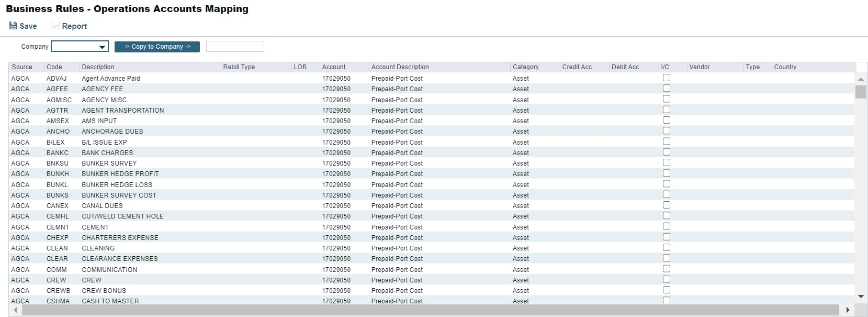The width and height of the screenshot is (868, 317).
Task: Click the horizontal scrollbar right arrow
Action: (x=848, y=310)
